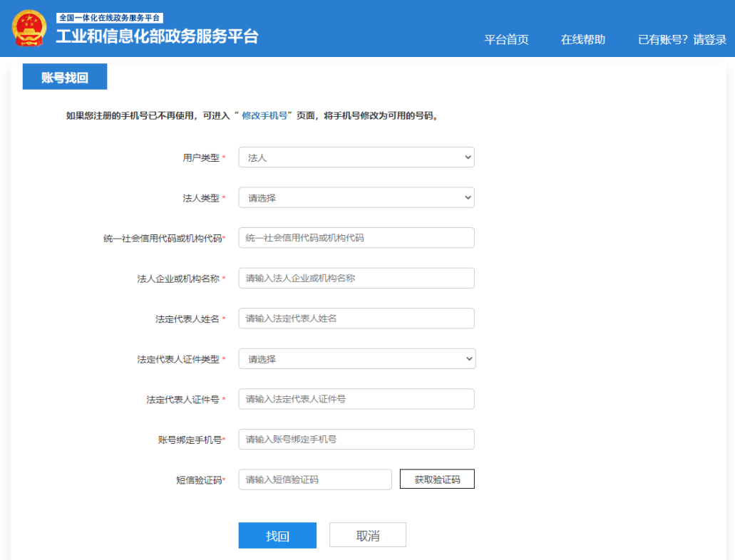Click the national emblem logo icon
The width and height of the screenshot is (735, 560).
[29, 26]
